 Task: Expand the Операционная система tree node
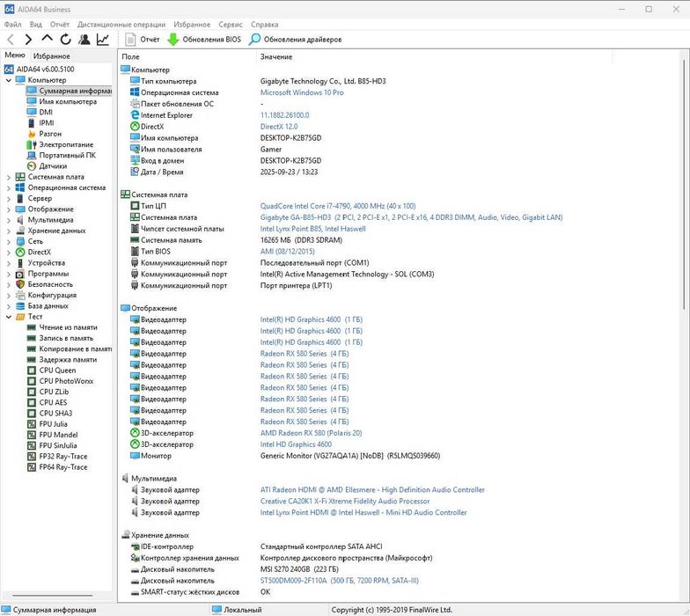[9, 188]
